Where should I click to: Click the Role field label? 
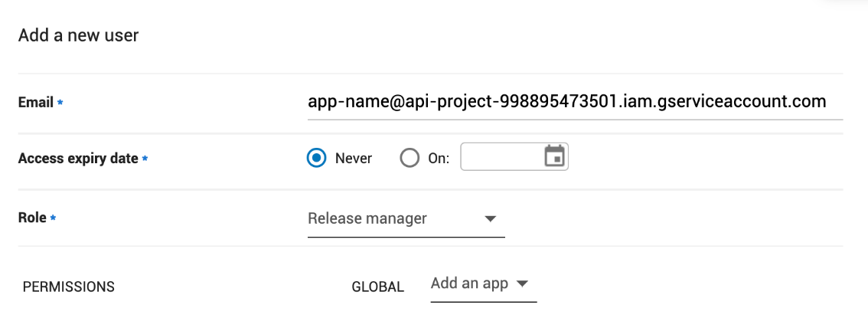click(32, 218)
